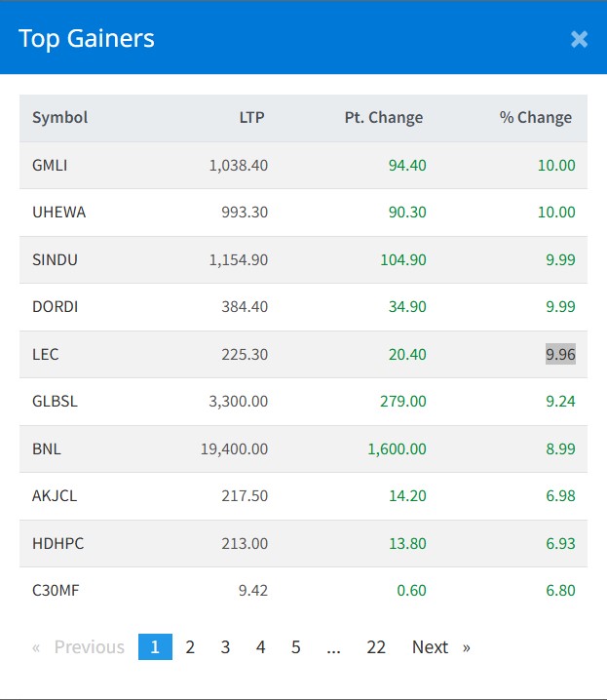
Task: Go to pagination page 4
Action: coord(260,647)
